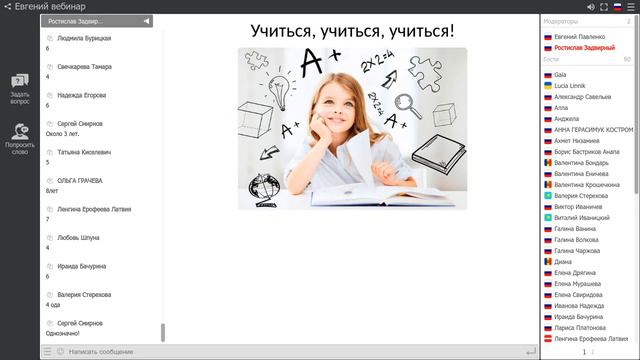
Task: Select guest Елена Мурашева
Action: pos(578,284)
